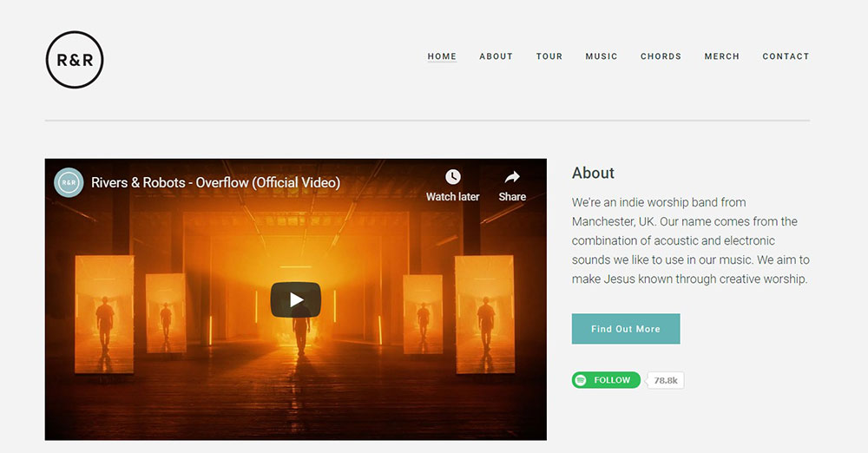Open the CHORDS page
This screenshot has height=453, width=868.
[x=661, y=56]
